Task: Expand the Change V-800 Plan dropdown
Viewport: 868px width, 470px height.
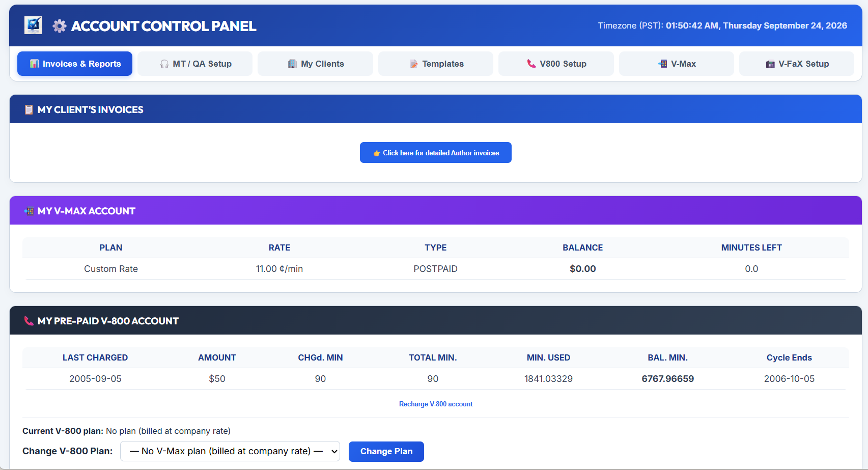Action: (230, 451)
